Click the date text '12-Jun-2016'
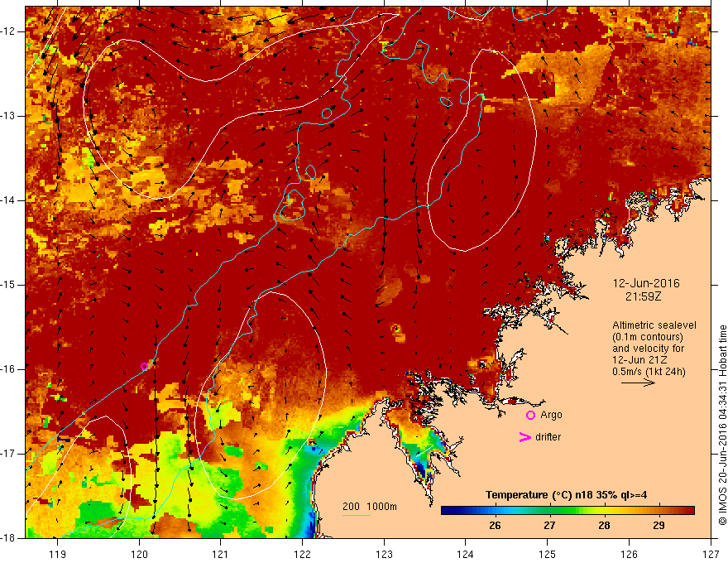 (646, 283)
